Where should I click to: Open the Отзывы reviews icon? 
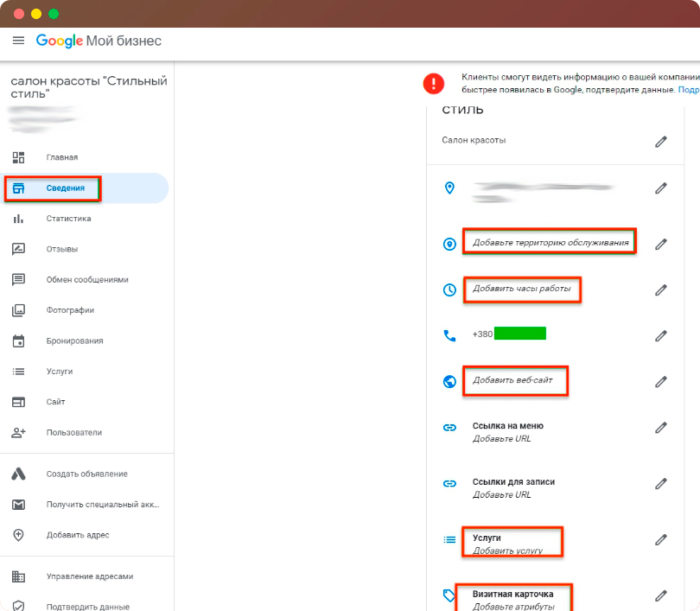18,249
